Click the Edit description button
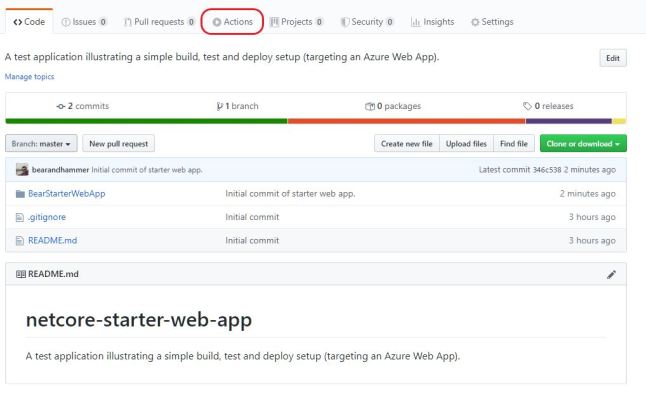 613,58
